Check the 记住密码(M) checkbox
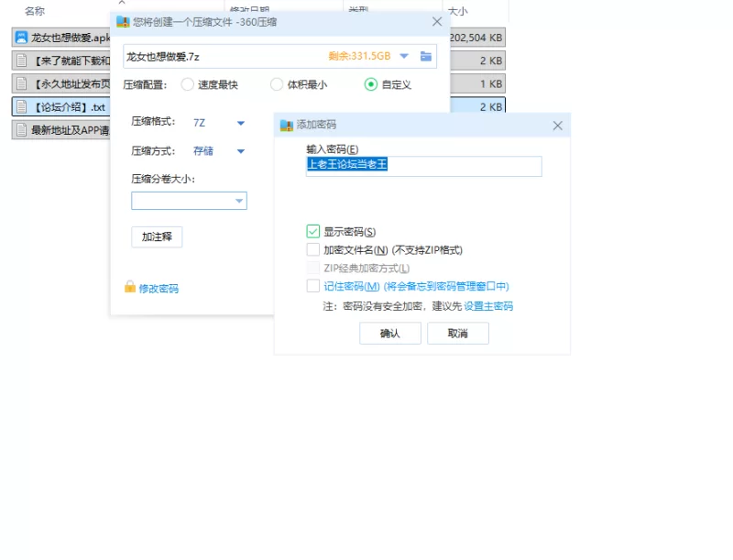Screen dimensions: 733x560 313,286
